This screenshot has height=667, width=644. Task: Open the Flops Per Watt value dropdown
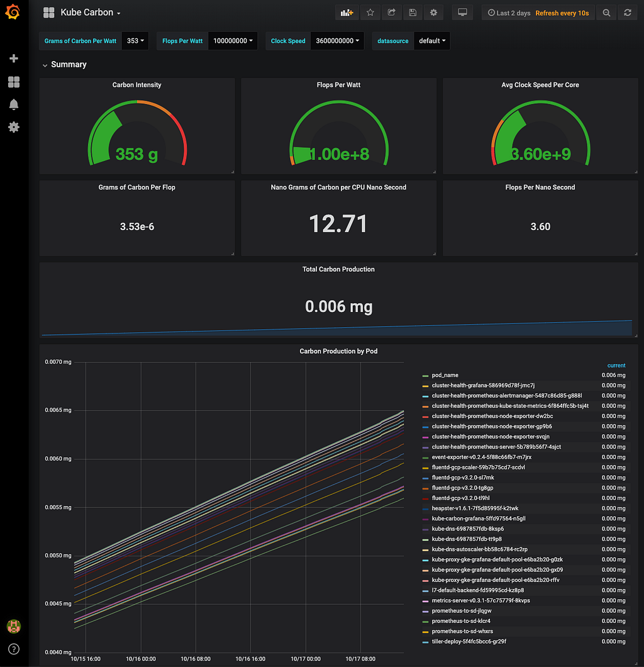pos(233,41)
